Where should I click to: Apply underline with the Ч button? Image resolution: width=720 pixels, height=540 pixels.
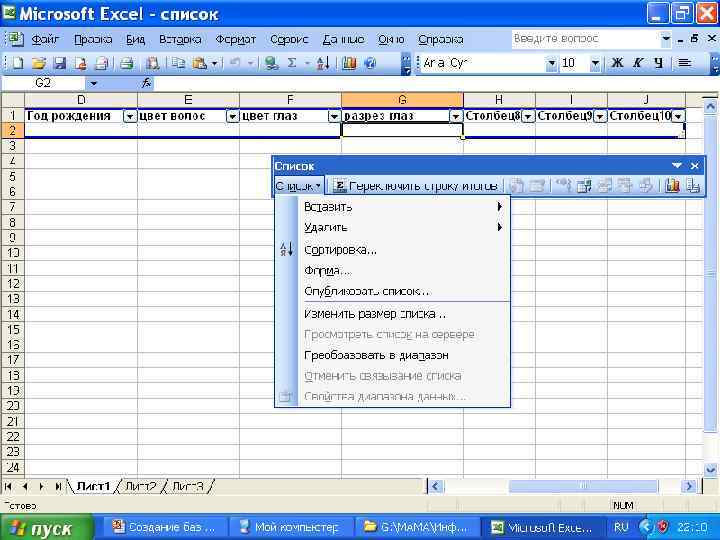(658, 63)
